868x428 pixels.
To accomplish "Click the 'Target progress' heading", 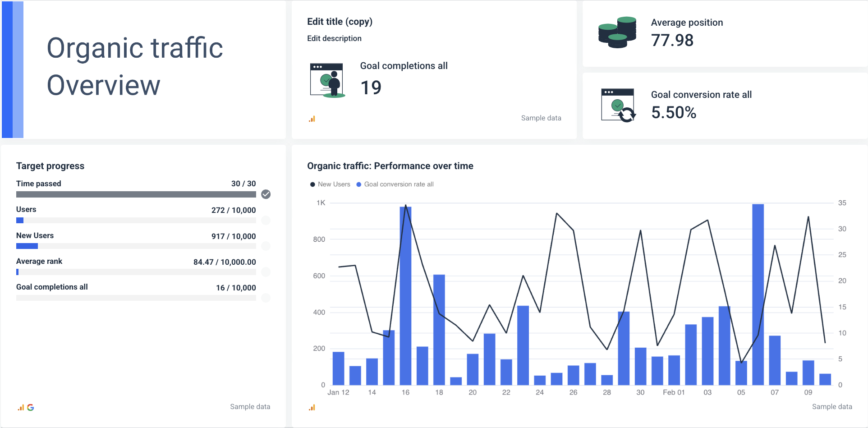I will (x=50, y=166).
